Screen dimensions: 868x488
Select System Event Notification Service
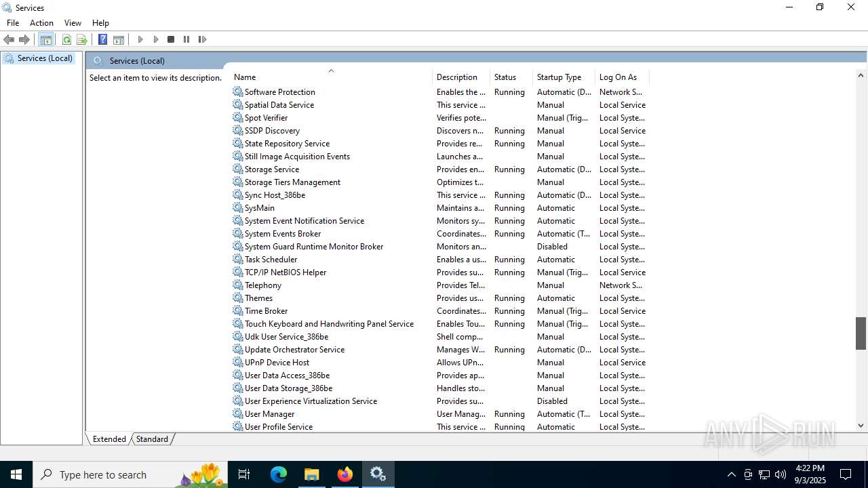pos(440,221)
